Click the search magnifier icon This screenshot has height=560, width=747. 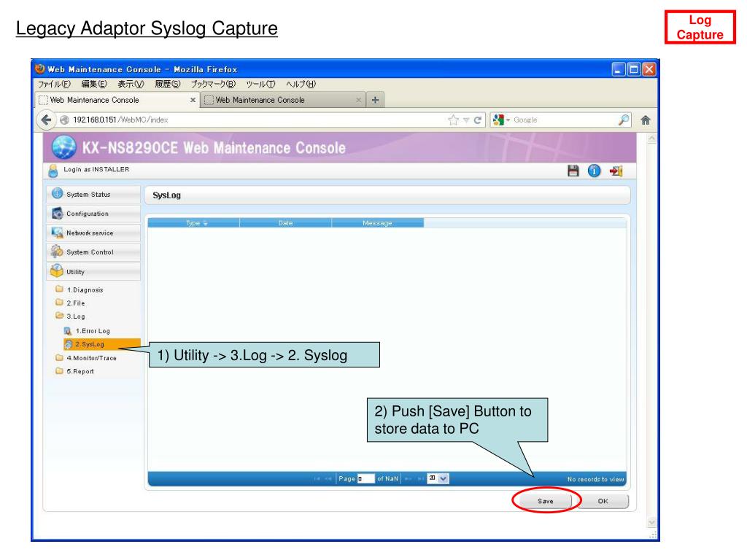click(x=623, y=120)
